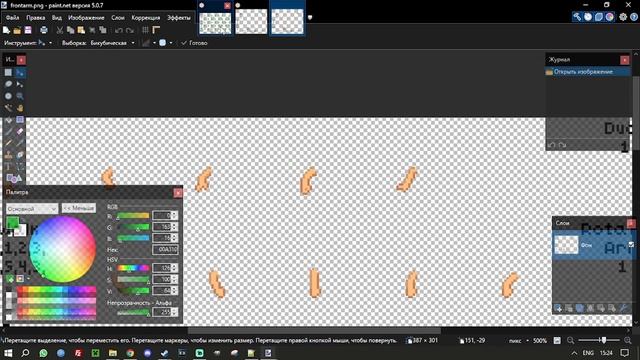The image size is (640, 360).
Task: Select the Magic Wand tool
Action: point(8,108)
